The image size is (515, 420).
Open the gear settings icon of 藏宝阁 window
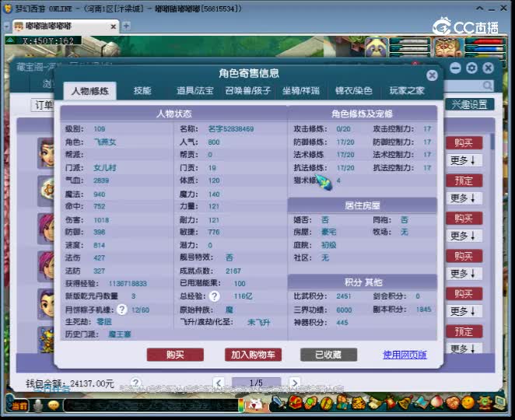click(471, 68)
